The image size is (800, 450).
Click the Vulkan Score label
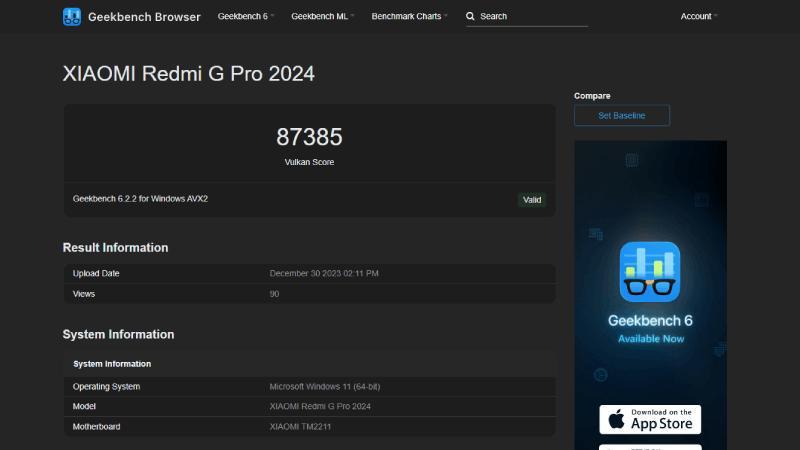tap(309, 162)
